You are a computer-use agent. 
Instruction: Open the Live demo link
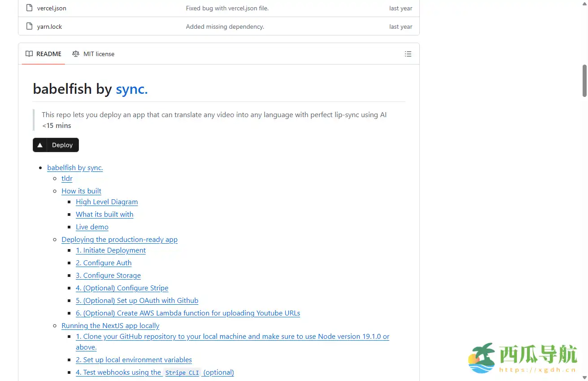point(92,227)
